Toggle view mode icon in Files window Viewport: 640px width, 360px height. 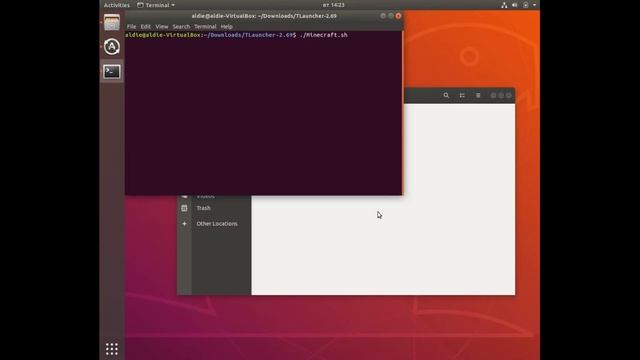click(462, 95)
